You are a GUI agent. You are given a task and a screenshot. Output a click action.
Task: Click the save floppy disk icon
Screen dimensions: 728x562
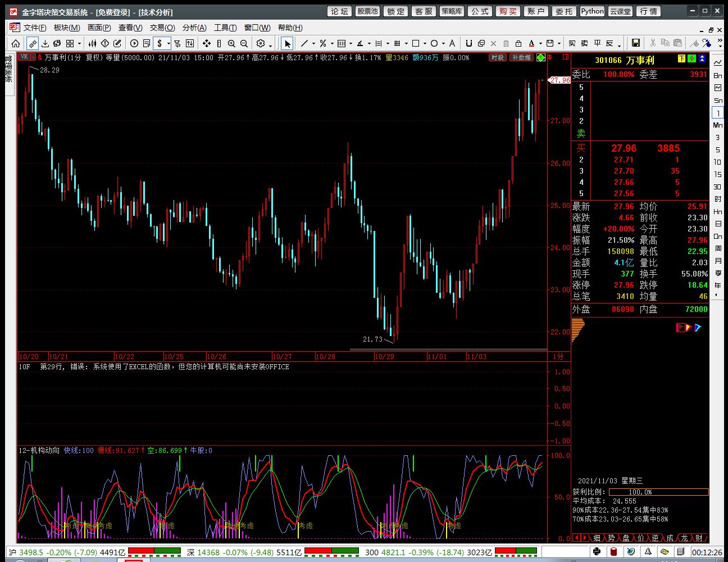636,43
